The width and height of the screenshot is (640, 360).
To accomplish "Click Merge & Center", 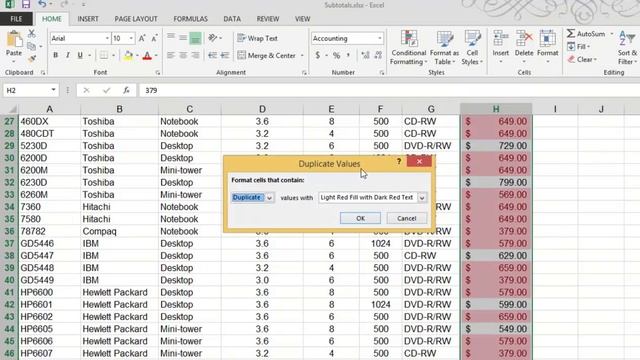I will click(267, 56).
